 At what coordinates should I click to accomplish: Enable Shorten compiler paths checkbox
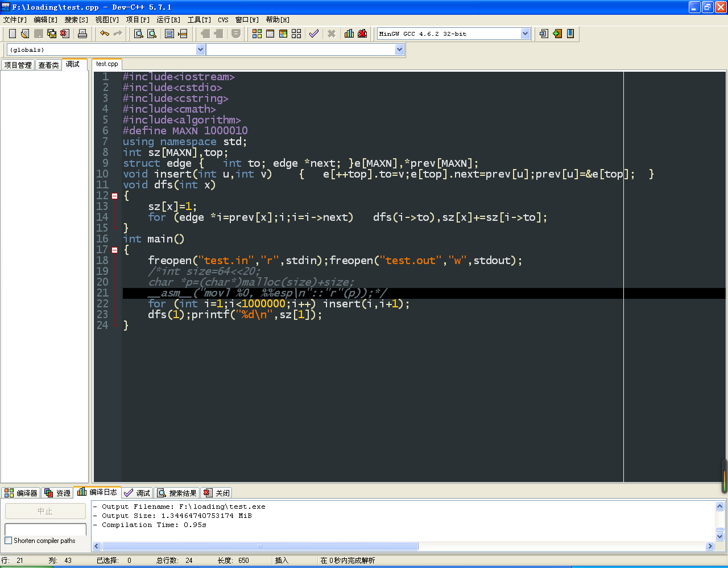click(x=9, y=541)
